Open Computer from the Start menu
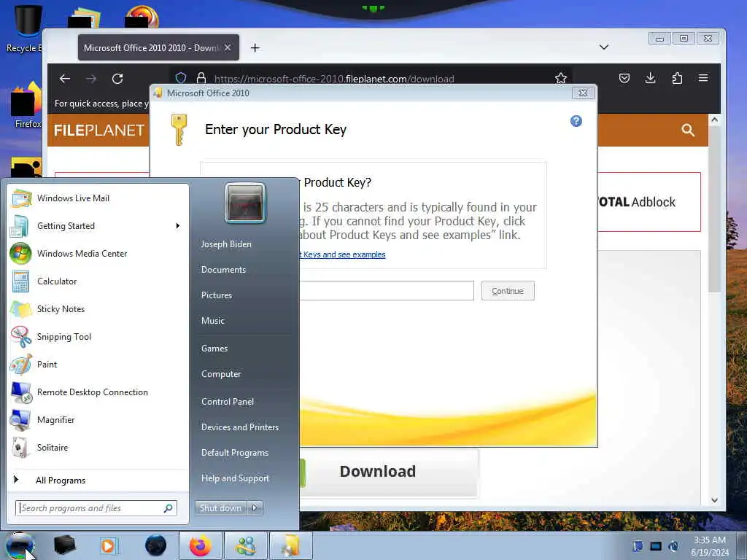This screenshot has width=747, height=560. pyautogui.click(x=221, y=374)
